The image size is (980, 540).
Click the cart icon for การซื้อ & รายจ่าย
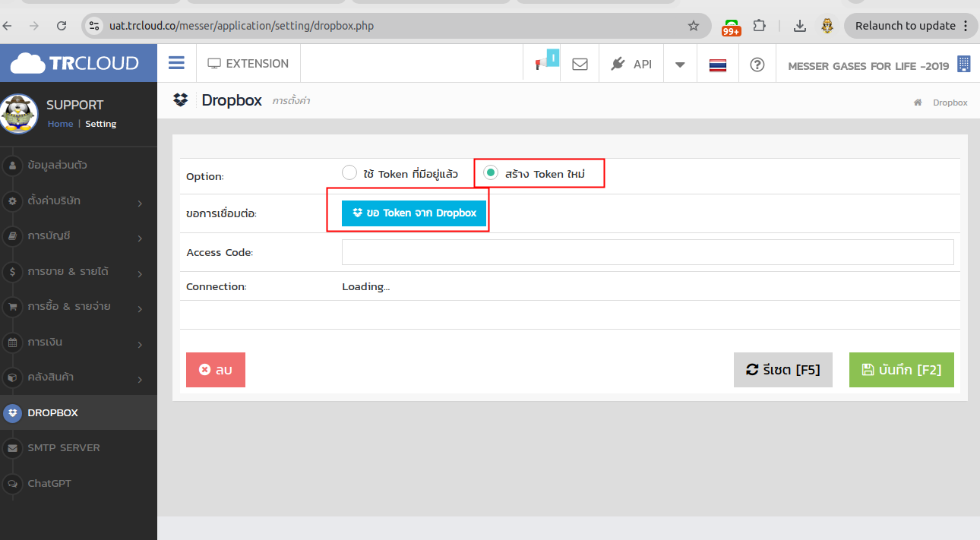pos(12,308)
